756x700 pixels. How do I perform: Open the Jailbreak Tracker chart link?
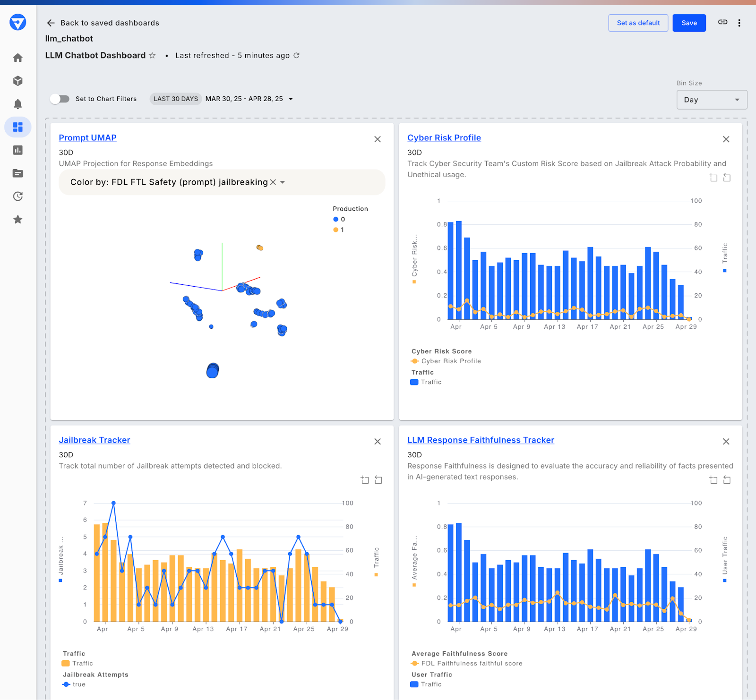coord(94,440)
